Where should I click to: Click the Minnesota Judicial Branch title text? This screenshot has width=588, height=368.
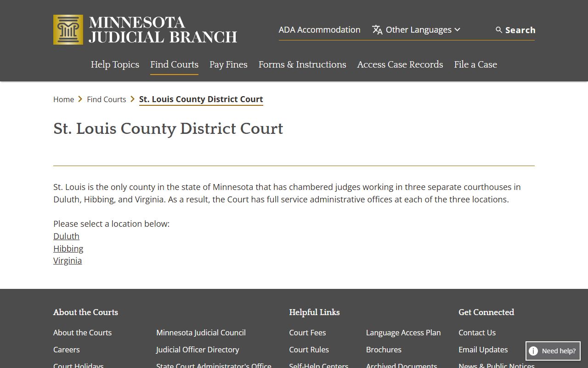(x=163, y=29)
